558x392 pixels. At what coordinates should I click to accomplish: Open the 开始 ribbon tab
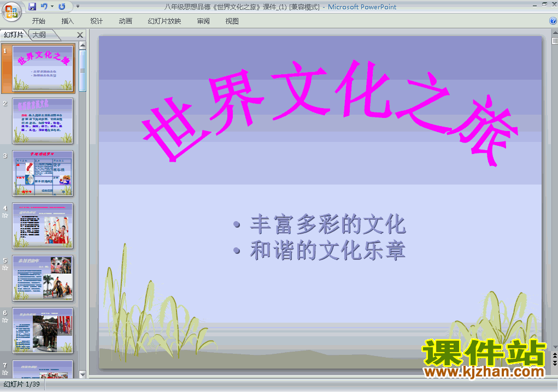[x=38, y=21]
